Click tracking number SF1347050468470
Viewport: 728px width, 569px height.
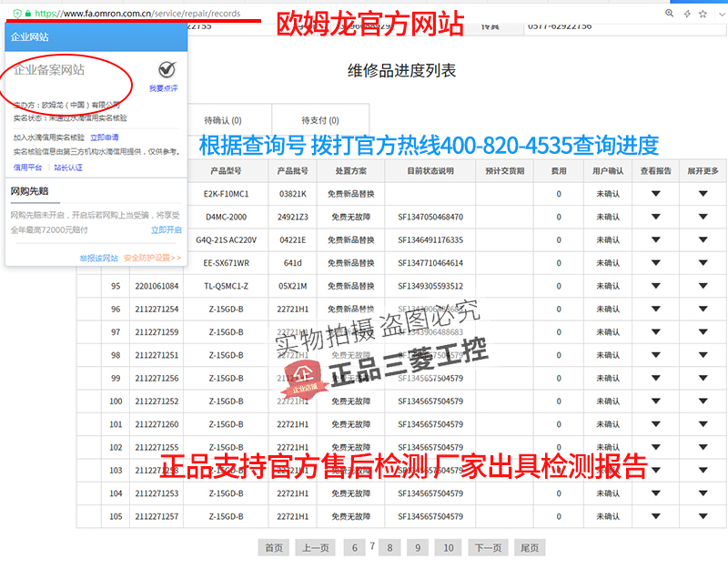click(430, 217)
